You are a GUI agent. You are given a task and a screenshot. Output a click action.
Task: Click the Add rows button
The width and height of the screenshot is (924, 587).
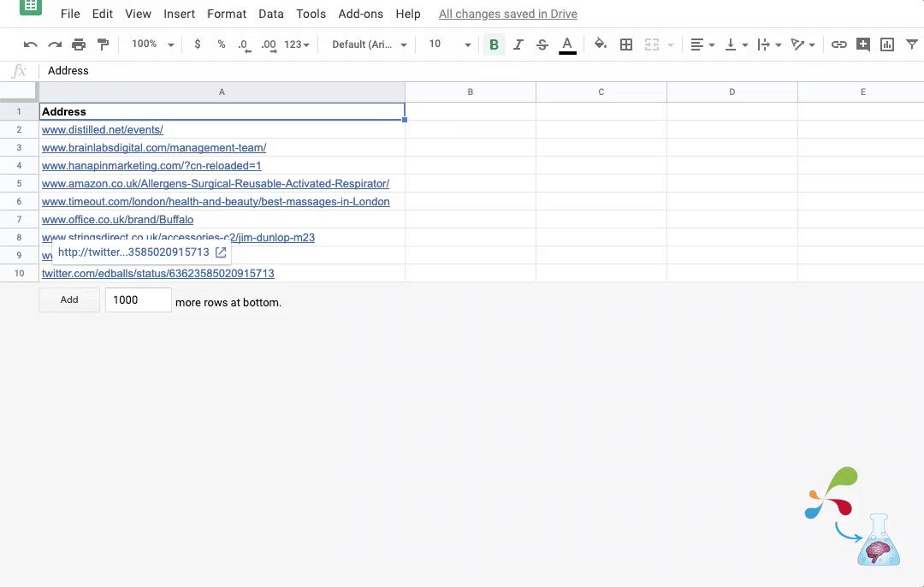(x=69, y=299)
